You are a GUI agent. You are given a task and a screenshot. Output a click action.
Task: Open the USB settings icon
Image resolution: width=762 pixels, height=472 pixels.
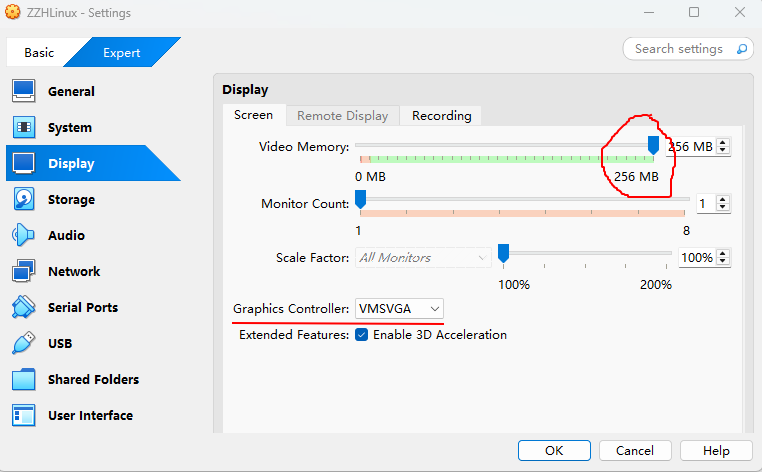tap(24, 343)
